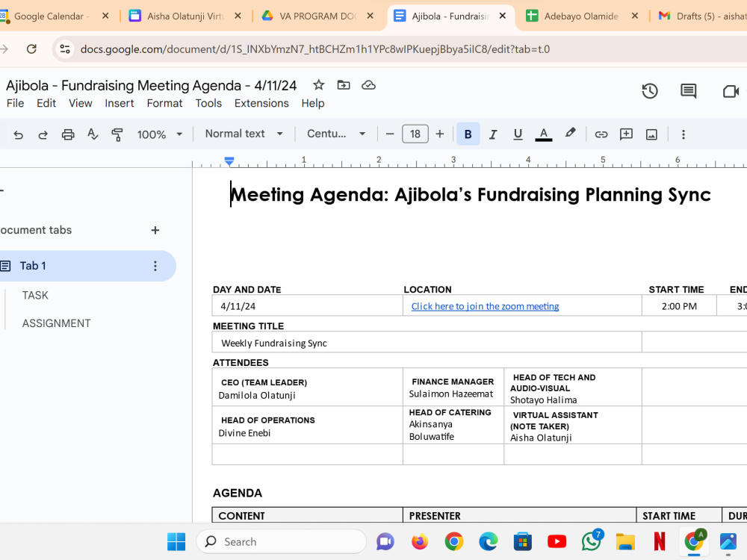Open version history clock icon
The image size is (747, 560).
[x=650, y=91]
